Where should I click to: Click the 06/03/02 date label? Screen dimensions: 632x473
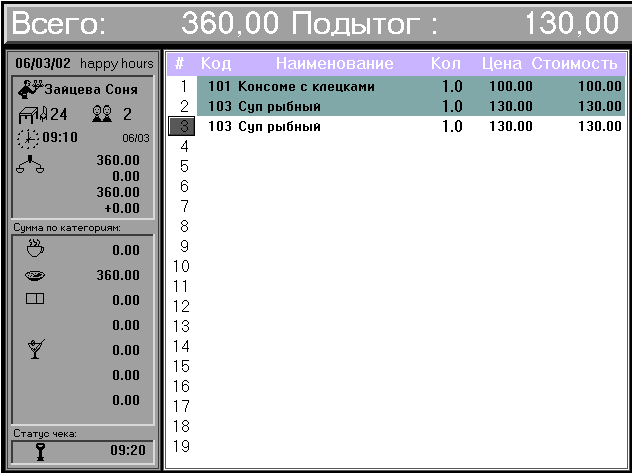[43, 64]
